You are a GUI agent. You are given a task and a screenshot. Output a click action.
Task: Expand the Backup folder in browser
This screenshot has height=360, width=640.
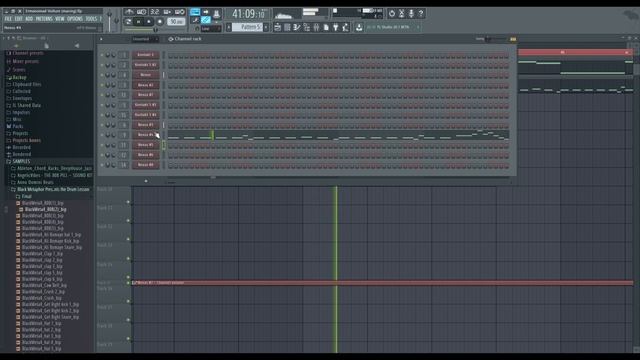click(x=17, y=78)
